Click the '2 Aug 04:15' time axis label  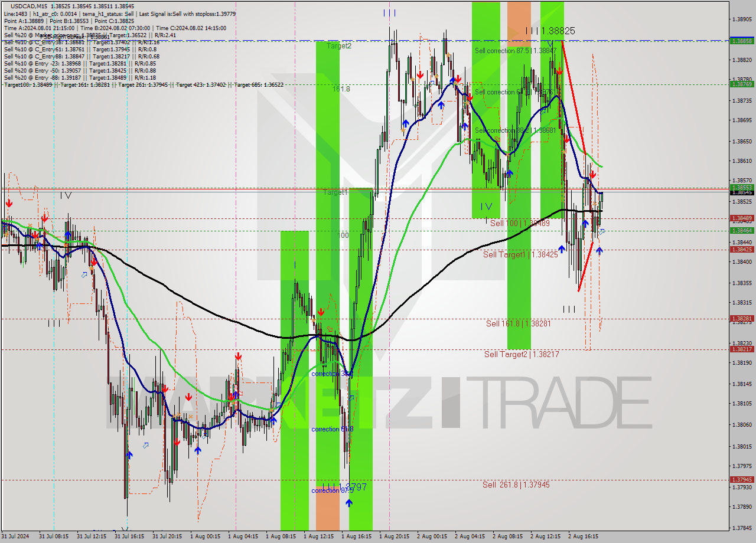coord(470,537)
